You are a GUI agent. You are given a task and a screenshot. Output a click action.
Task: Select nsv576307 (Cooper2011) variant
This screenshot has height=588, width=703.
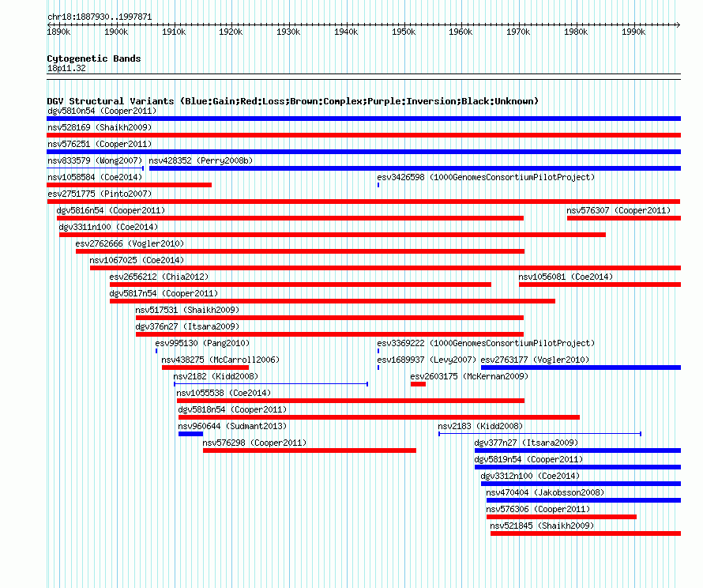618,210
